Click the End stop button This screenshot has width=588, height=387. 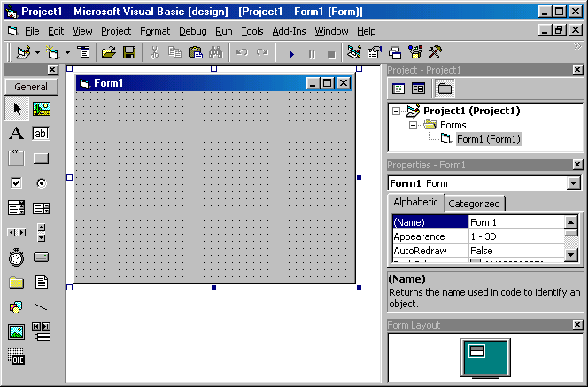331,54
